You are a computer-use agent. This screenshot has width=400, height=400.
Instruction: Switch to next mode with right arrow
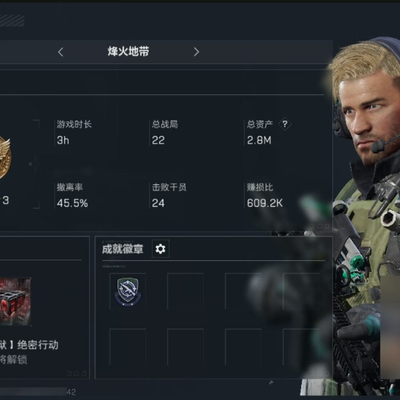[196, 52]
